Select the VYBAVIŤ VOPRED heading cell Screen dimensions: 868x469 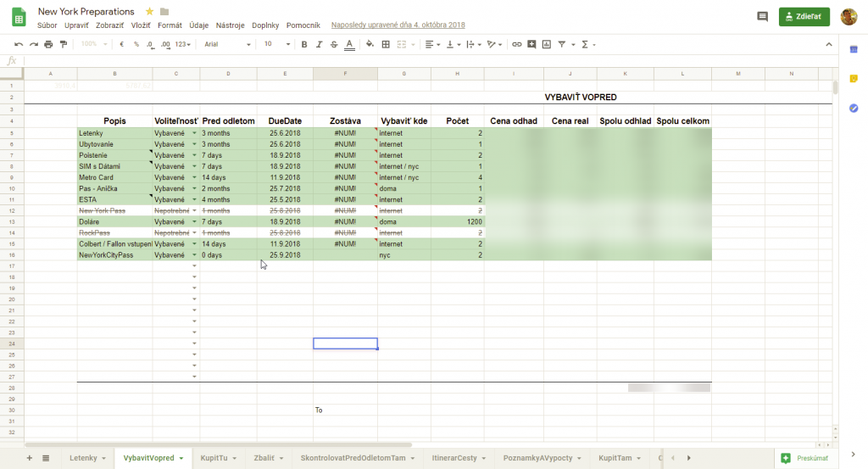click(580, 97)
